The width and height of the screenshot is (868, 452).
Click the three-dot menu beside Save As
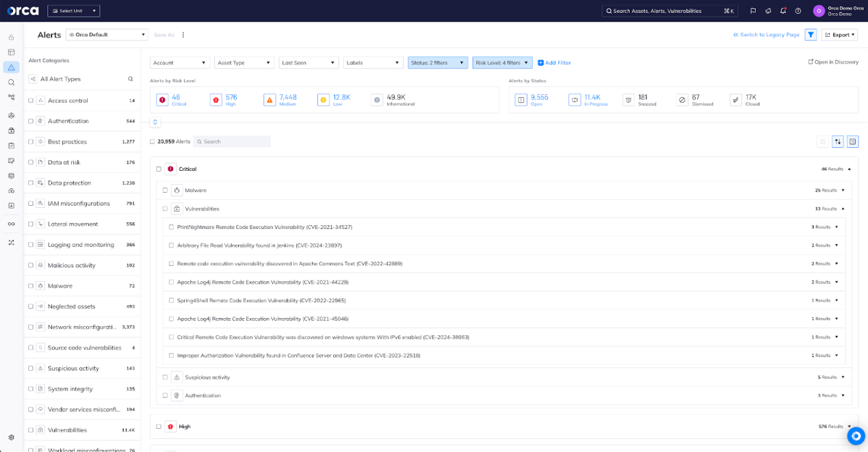tap(183, 34)
